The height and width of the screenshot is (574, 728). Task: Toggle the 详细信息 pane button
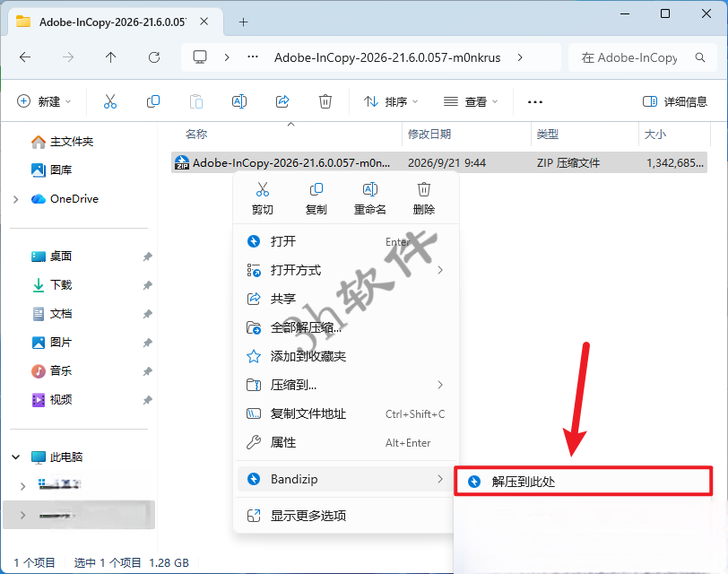click(675, 101)
